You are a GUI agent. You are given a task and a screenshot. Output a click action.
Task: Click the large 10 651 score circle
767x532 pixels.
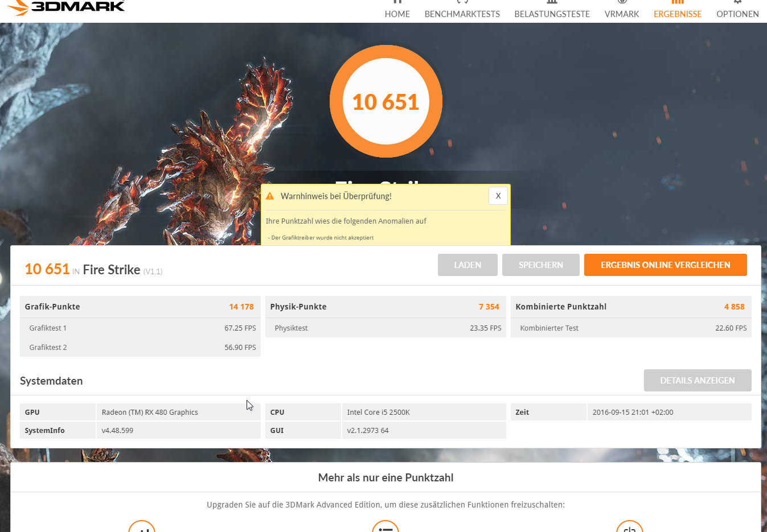coord(386,101)
